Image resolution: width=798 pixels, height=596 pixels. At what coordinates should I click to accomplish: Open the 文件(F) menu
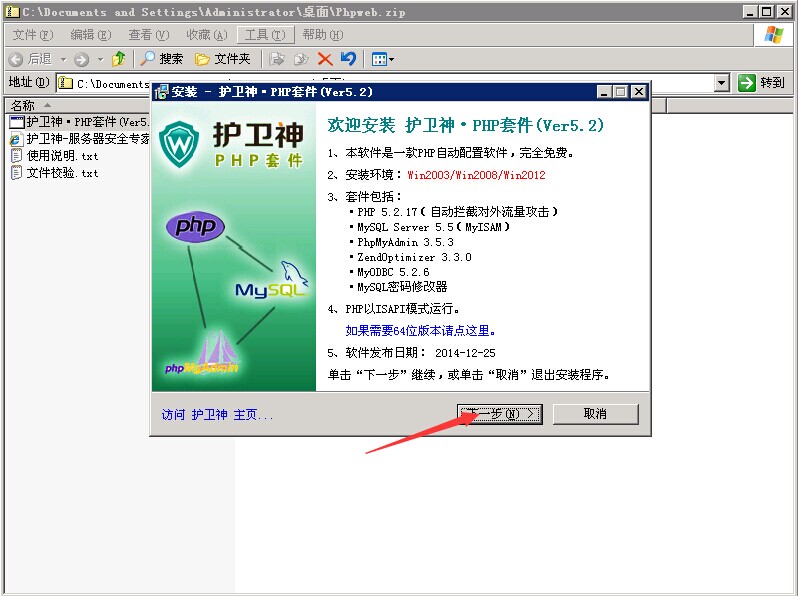33,35
